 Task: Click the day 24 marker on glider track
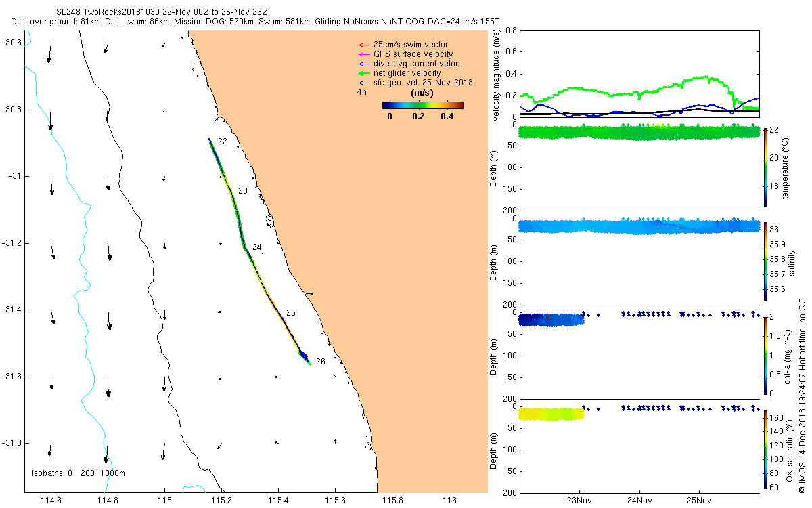256,248
